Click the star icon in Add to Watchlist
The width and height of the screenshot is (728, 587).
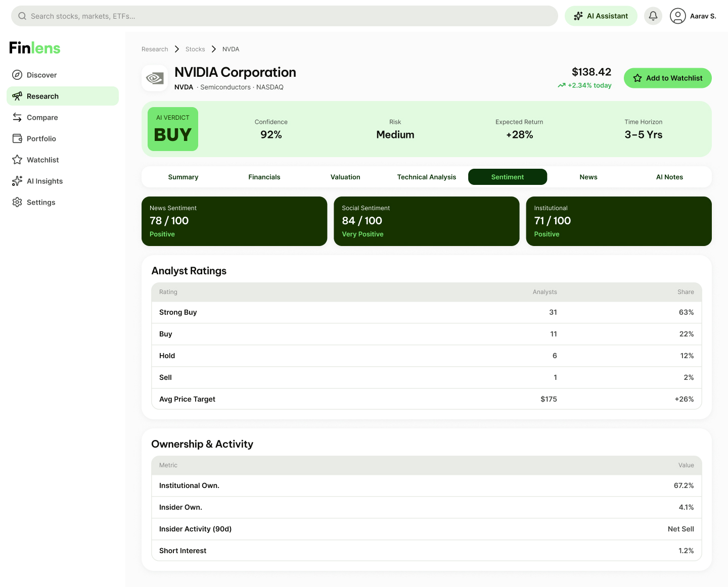pos(638,78)
